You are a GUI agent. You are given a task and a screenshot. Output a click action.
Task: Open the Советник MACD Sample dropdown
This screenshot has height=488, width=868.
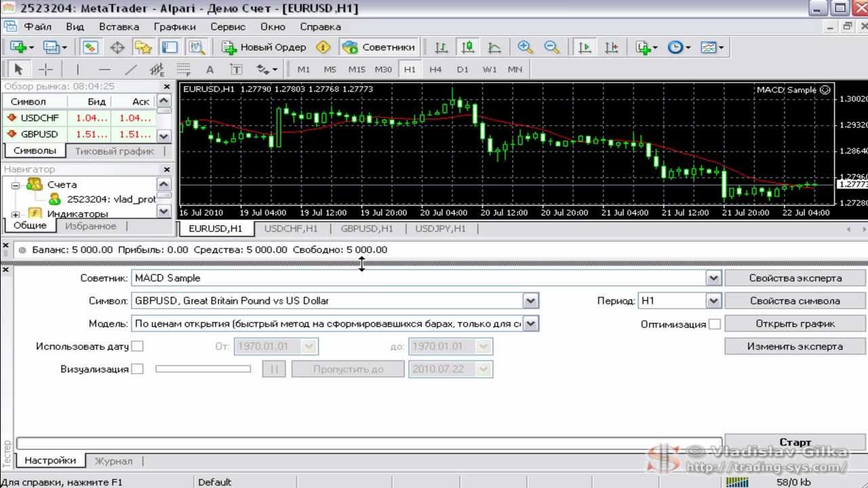[713, 278]
